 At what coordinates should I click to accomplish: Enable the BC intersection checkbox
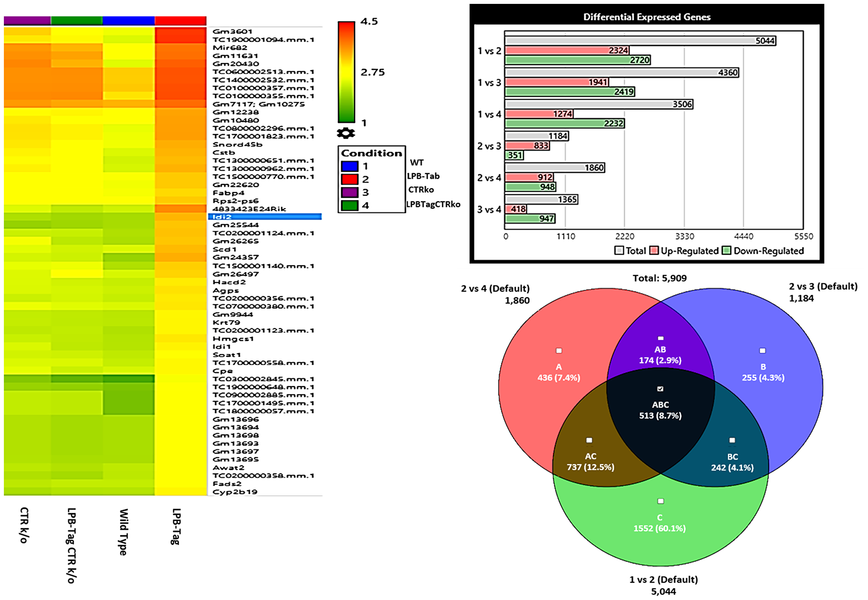tap(732, 439)
